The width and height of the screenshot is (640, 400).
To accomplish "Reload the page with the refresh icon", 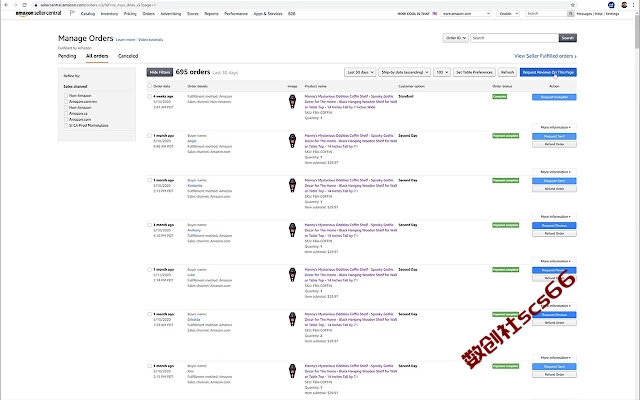I will (x=24, y=5).
